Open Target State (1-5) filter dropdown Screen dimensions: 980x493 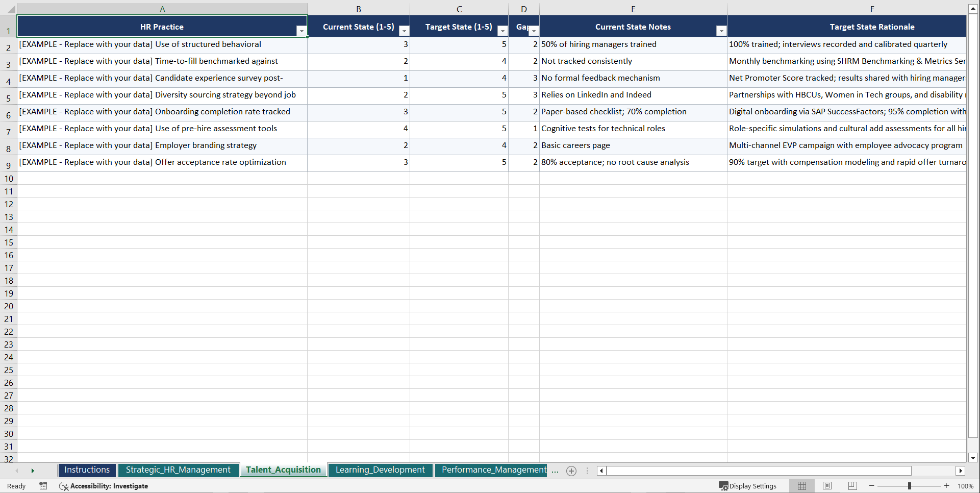[x=502, y=31]
